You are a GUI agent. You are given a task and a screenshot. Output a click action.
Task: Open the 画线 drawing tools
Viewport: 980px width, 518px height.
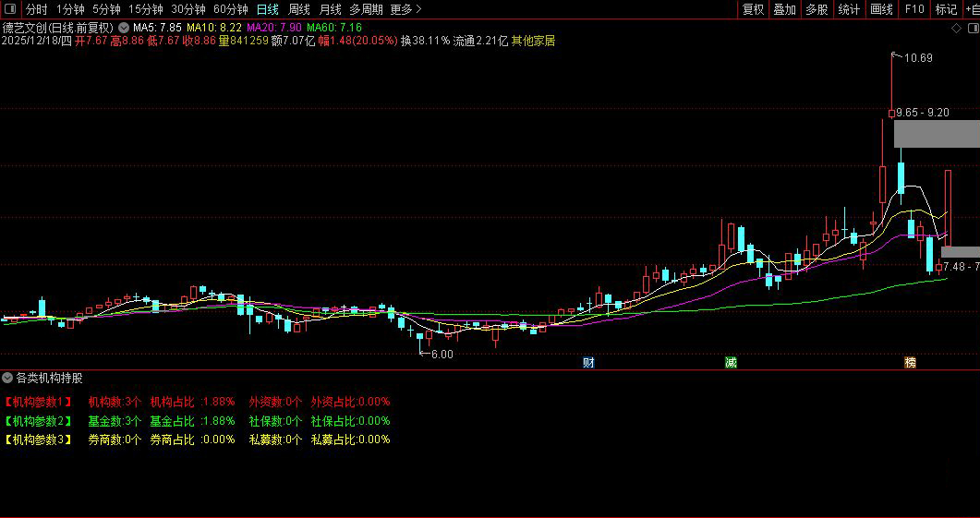[x=881, y=9]
